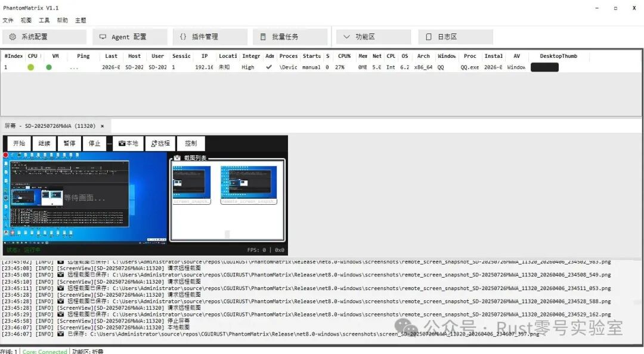This screenshot has width=644, height=354.
Task: Open the 工具 menu
Action: [x=44, y=20]
